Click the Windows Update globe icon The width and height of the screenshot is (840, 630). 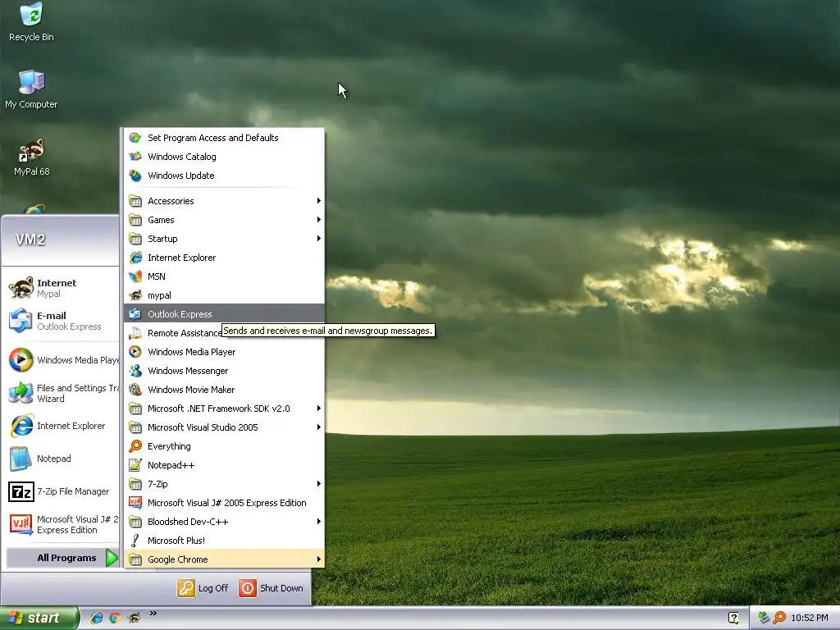click(135, 176)
